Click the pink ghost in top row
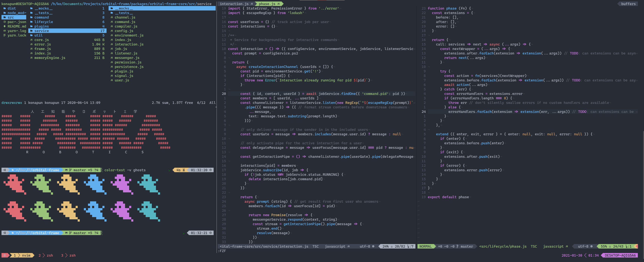Image resolution: width=644 pixels, height=262 pixels. (122, 184)
